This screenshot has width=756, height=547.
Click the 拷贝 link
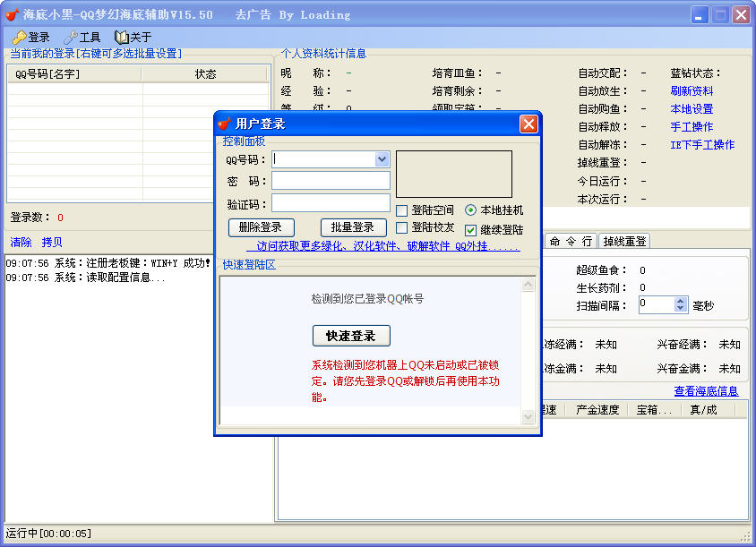pos(52,242)
